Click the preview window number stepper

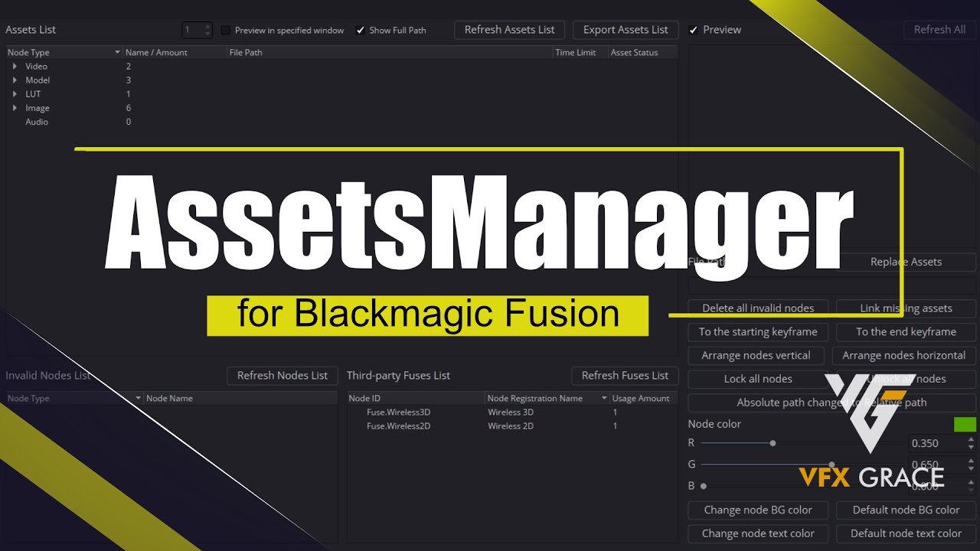(207, 31)
